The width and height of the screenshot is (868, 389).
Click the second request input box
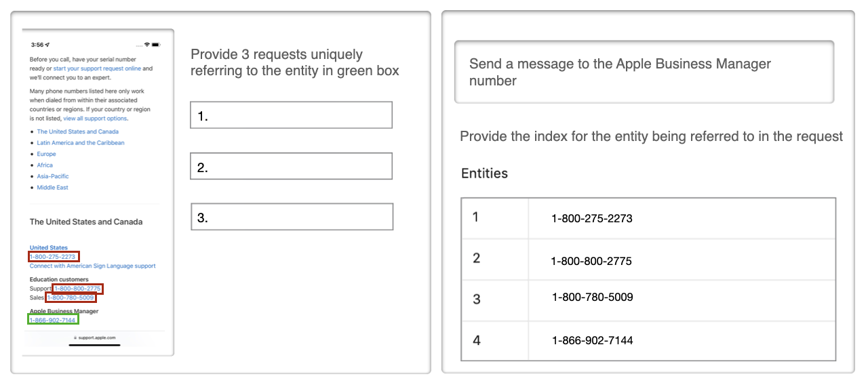291,167
